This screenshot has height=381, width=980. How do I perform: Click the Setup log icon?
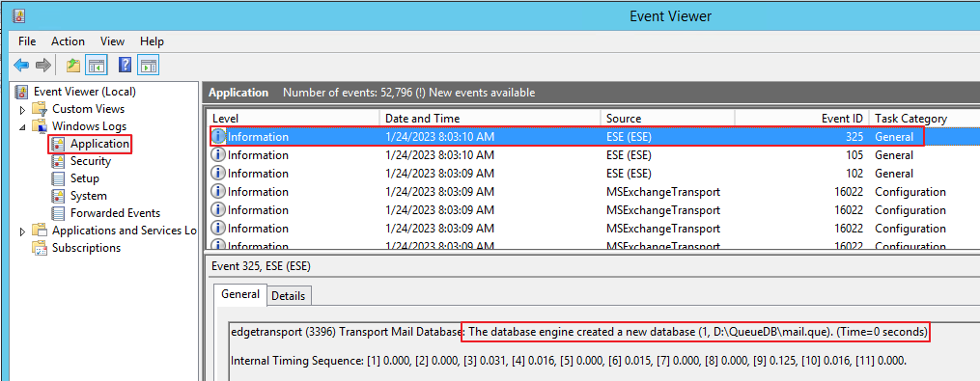58,178
